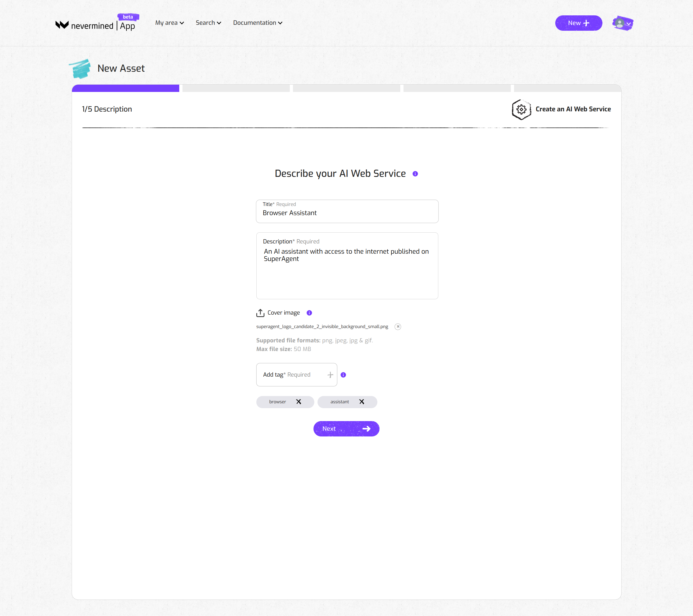Expand the My area menu
693x616 pixels.
pos(170,23)
